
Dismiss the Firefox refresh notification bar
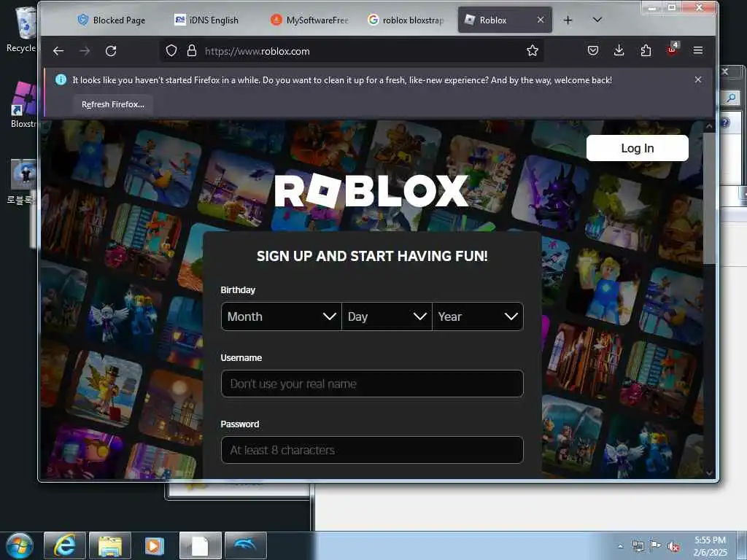click(698, 79)
